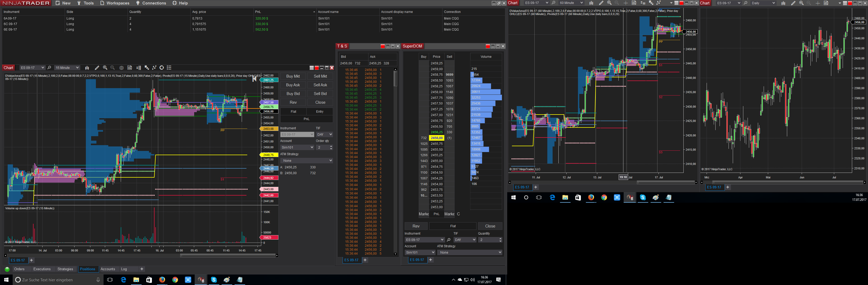
Task: Open Chart Trader Account Sim101 dropdown
Action: [297, 147]
